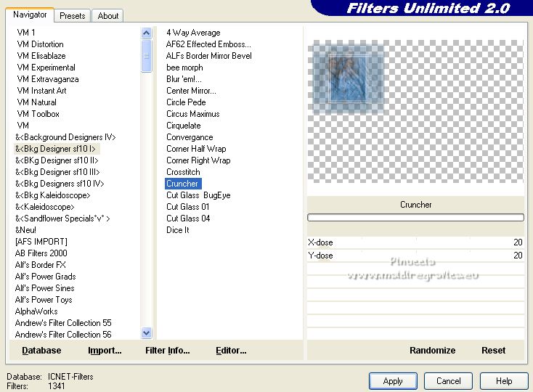The image size is (533, 392).
Task: Click the scroll down arrow in category list
Action: [146, 333]
